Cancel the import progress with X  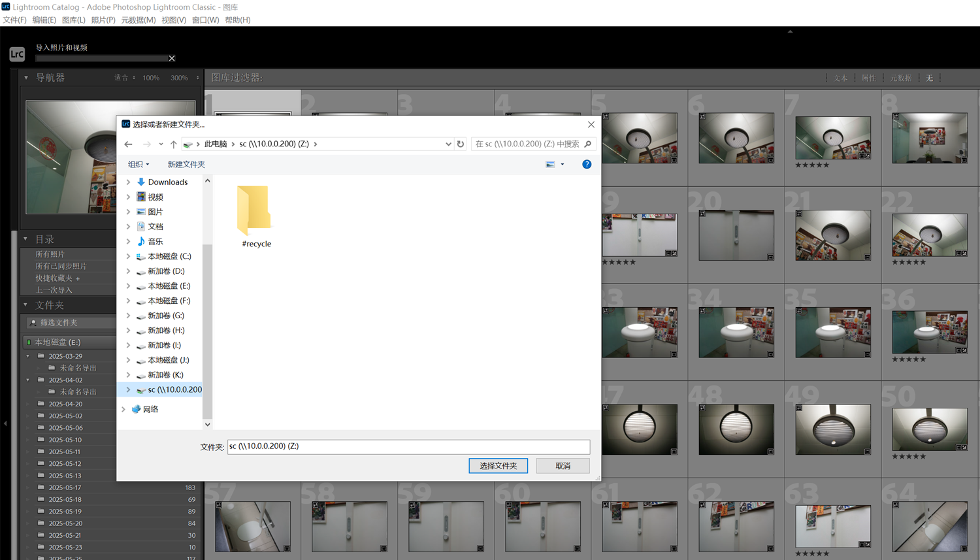point(172,59)
